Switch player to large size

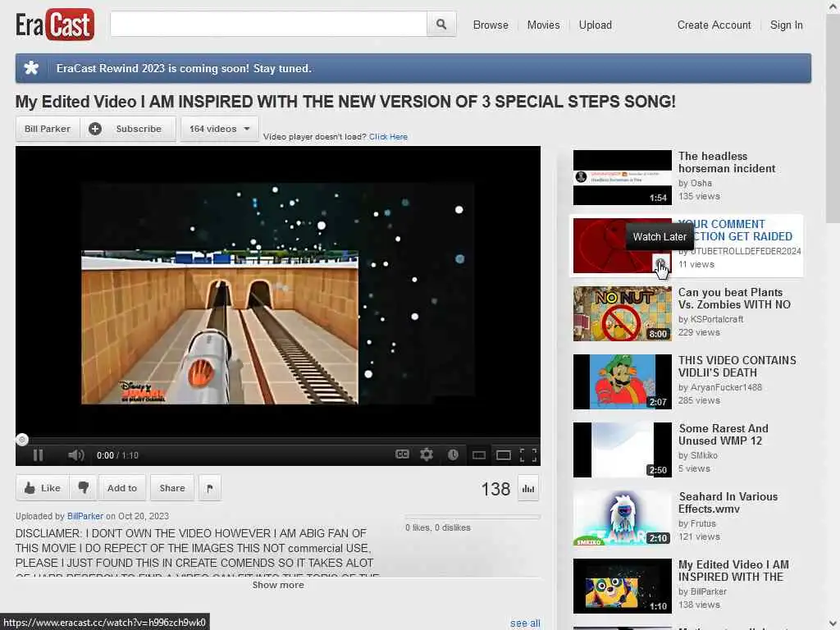click(x=504, y=455)
